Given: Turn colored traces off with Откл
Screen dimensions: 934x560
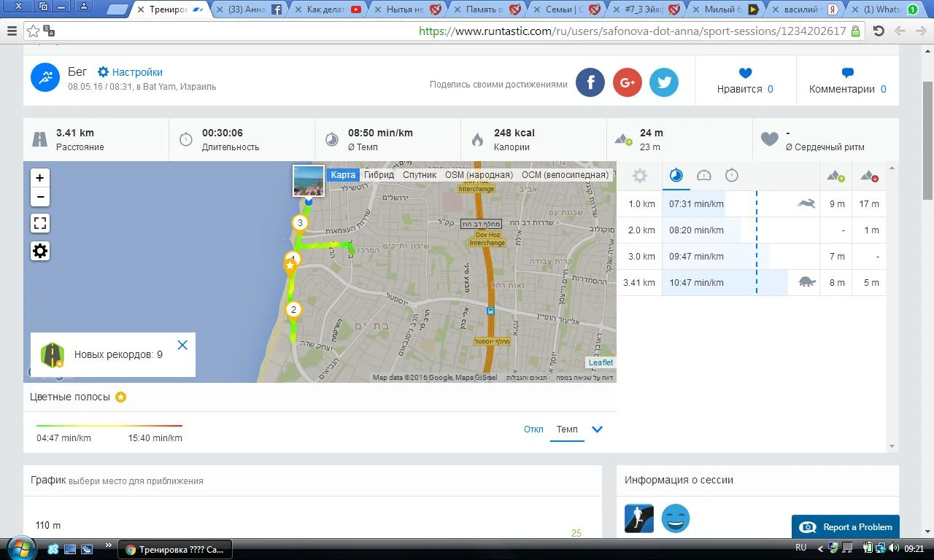Looking at the screenshot, I should point(533,429).
